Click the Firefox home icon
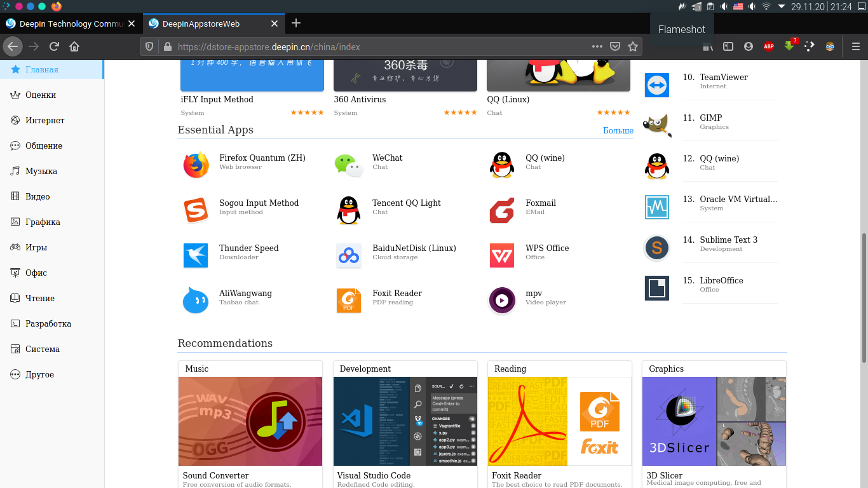 [x=74, y=46]
